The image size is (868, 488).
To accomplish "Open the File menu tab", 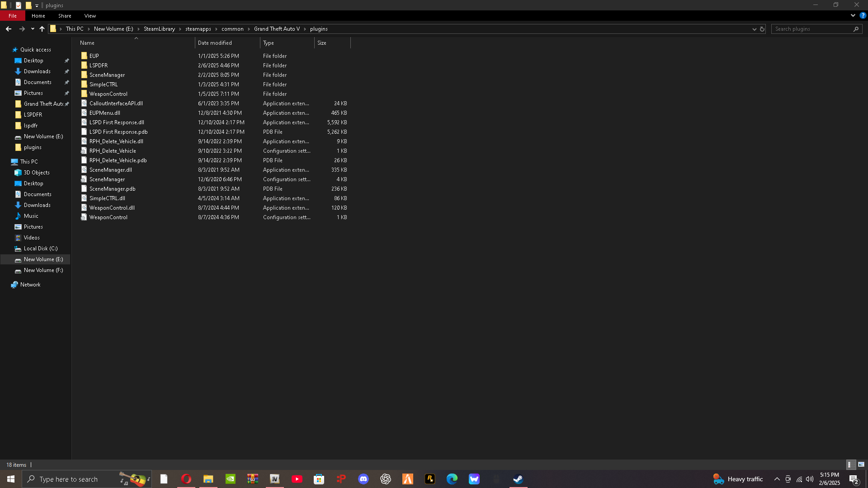I will pyautogui.click(x=13, y=16).
